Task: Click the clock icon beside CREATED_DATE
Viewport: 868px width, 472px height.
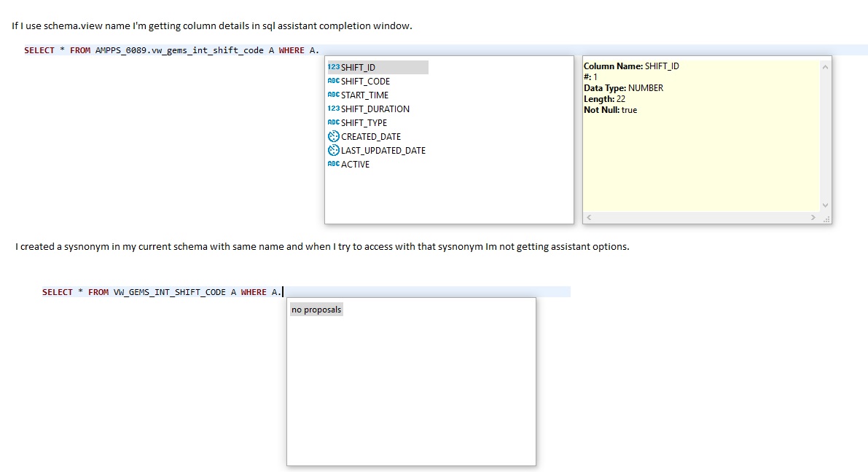Action: click(333, 136)
